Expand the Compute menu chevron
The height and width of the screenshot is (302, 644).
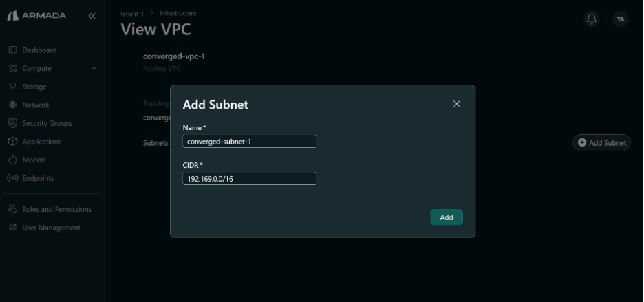94,69
